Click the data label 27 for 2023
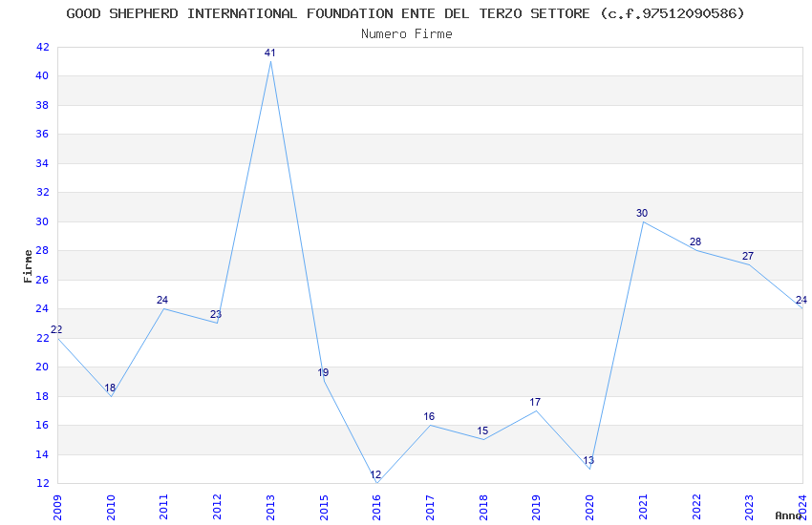This screenshot has height=525, width=812. (x=748, y=256)
